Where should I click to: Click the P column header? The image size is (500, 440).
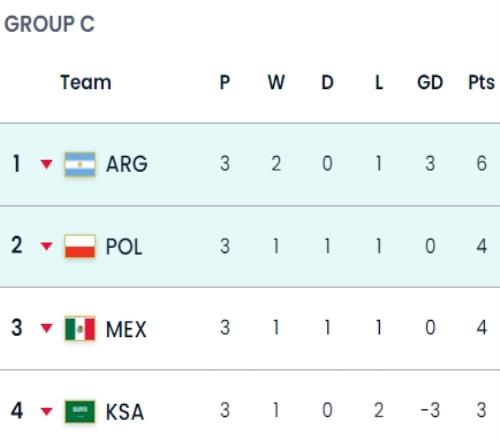[225, 82]
